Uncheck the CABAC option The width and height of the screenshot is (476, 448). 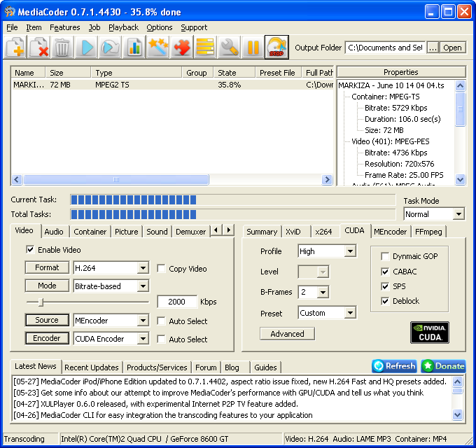[385, 272]
